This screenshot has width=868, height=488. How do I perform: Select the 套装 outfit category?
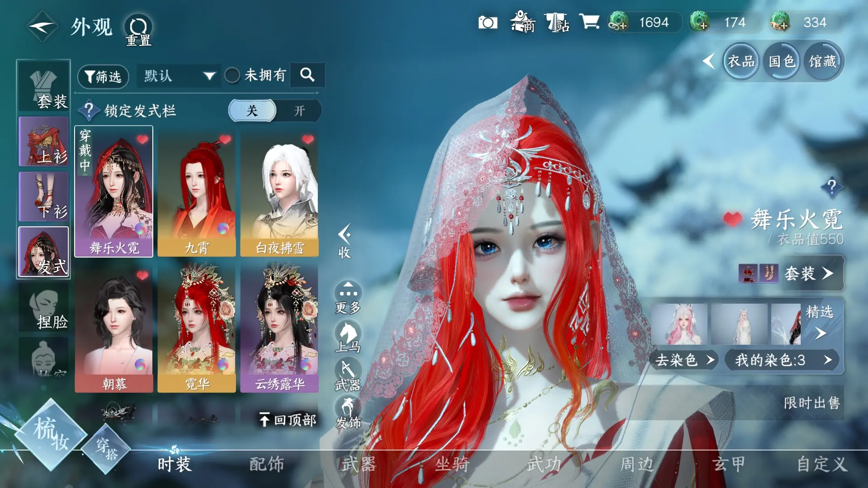click(43, 86)
